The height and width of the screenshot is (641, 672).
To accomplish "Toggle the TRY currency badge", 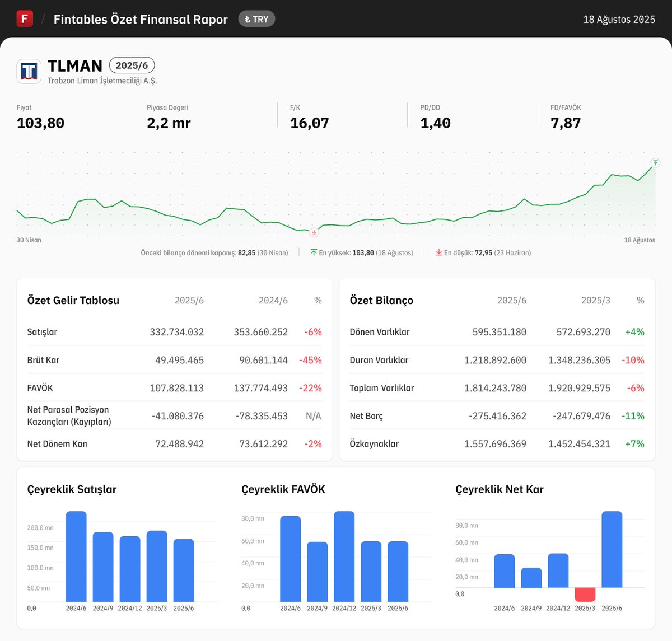I will [256, 18].
